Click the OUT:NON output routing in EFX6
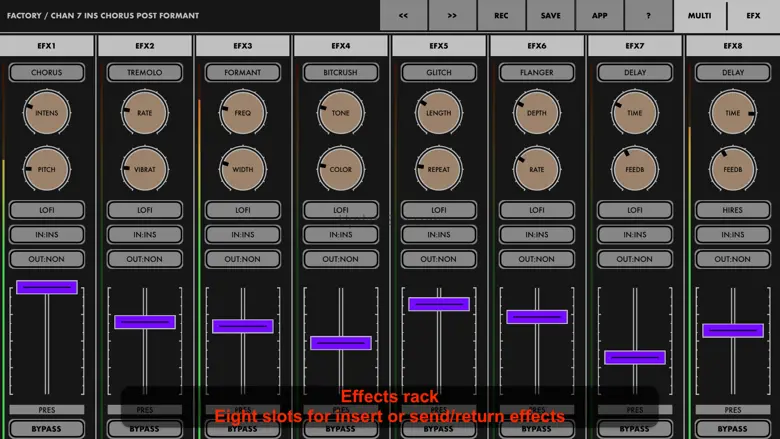The image size is (780, 439). click(x=537, y=259)
